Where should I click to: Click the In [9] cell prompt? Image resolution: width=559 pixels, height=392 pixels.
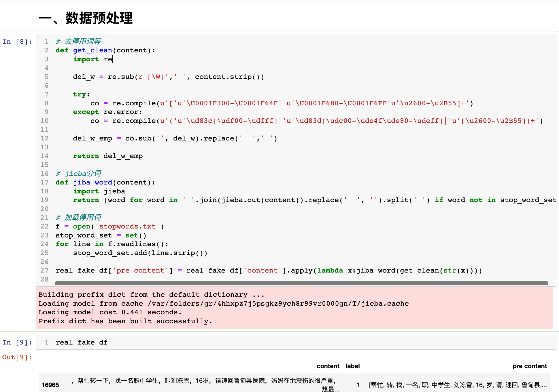coord(17,342)
